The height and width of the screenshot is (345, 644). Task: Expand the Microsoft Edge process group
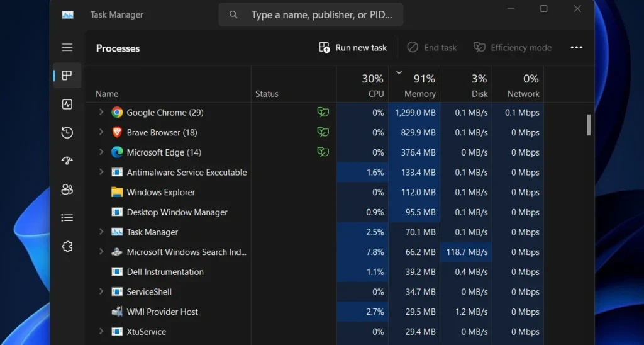coord(101,152)
